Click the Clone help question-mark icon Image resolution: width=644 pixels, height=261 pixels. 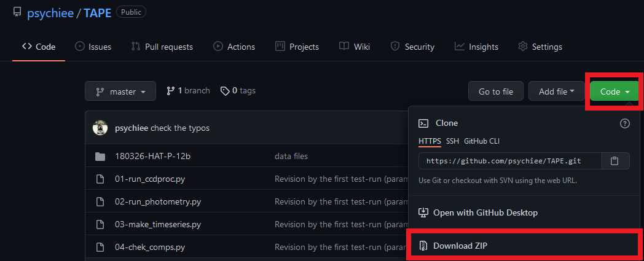click(625, 123)
